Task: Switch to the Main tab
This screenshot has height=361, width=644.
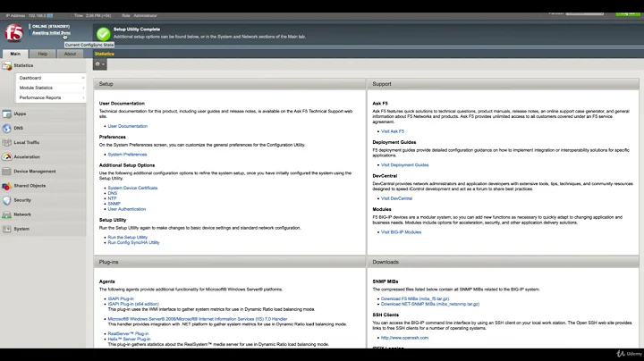Action: click(x=15, y=54)
